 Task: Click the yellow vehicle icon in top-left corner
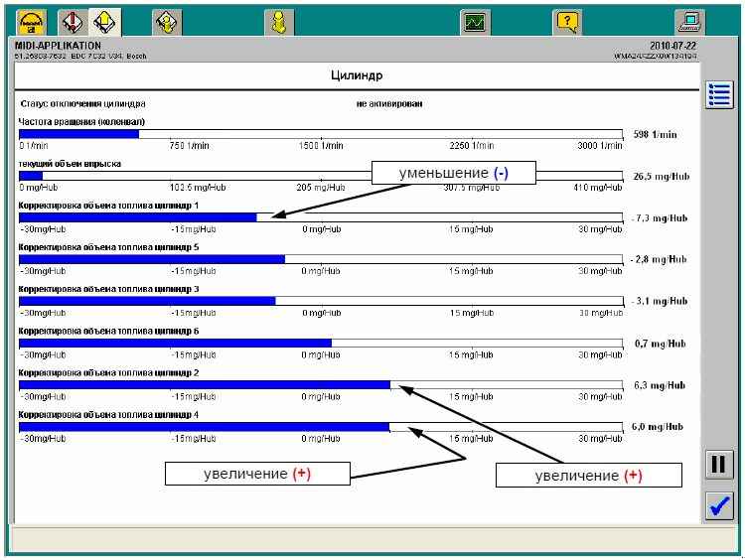[30, 21]
